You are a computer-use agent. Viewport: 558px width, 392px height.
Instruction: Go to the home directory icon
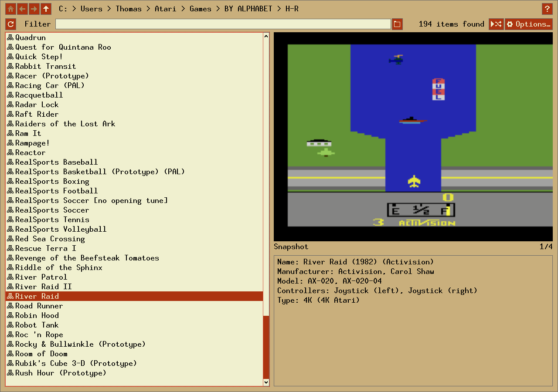(11, 9)
